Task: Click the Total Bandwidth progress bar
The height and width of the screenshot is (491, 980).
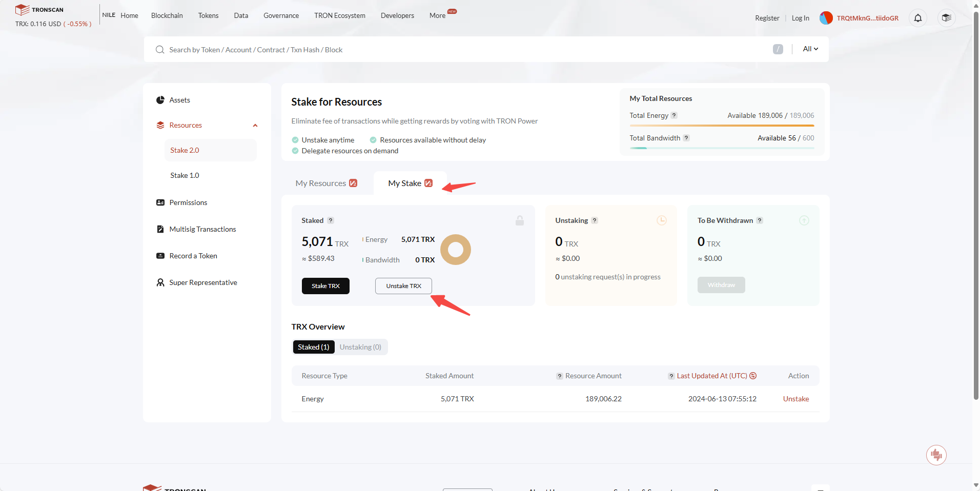Action: 722,148
